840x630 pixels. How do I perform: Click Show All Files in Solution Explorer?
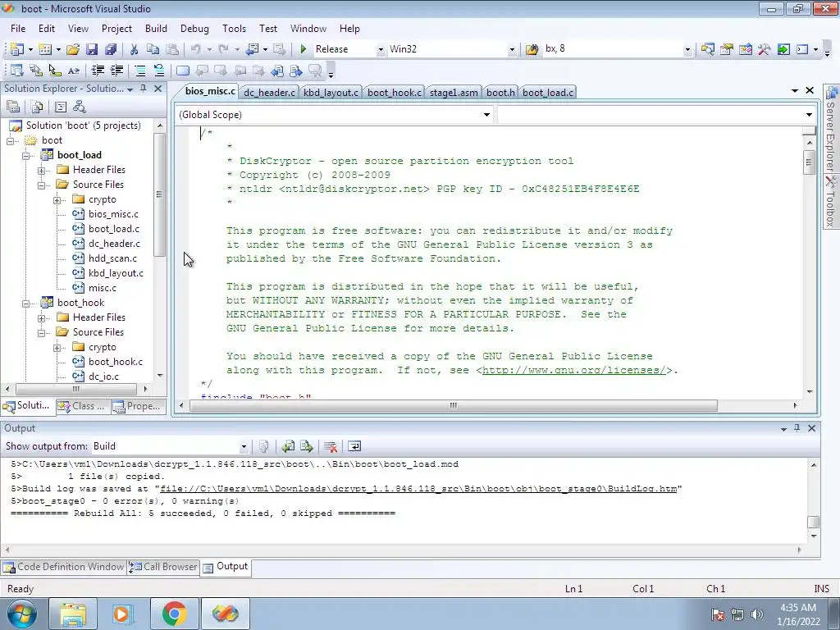coord(37,107)
